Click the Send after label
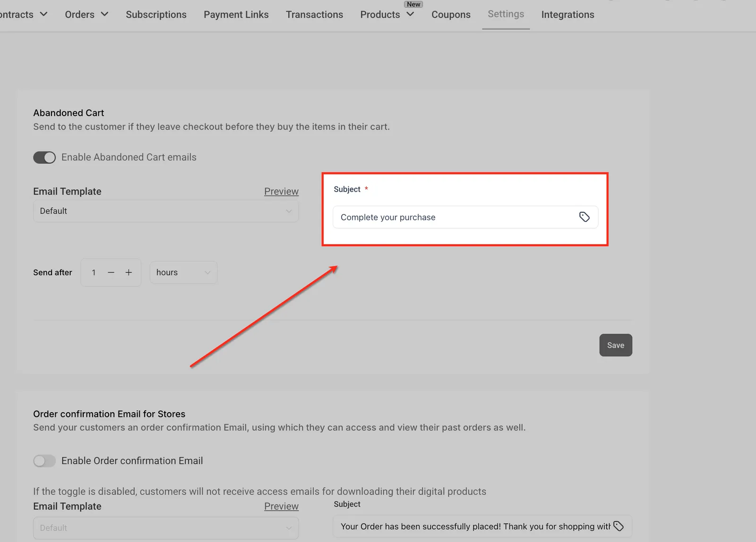 coord(52,272)
